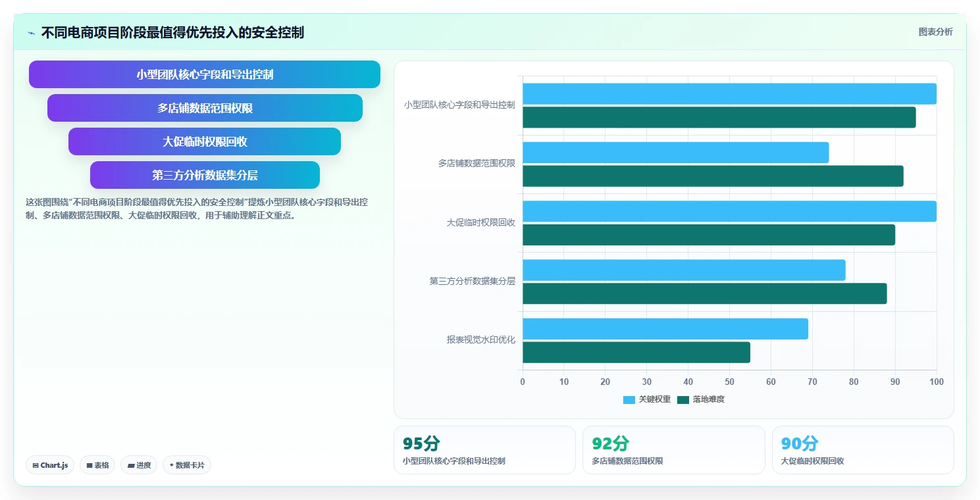Click the blue bar for 报表视觉水印优化

(665, 329)
